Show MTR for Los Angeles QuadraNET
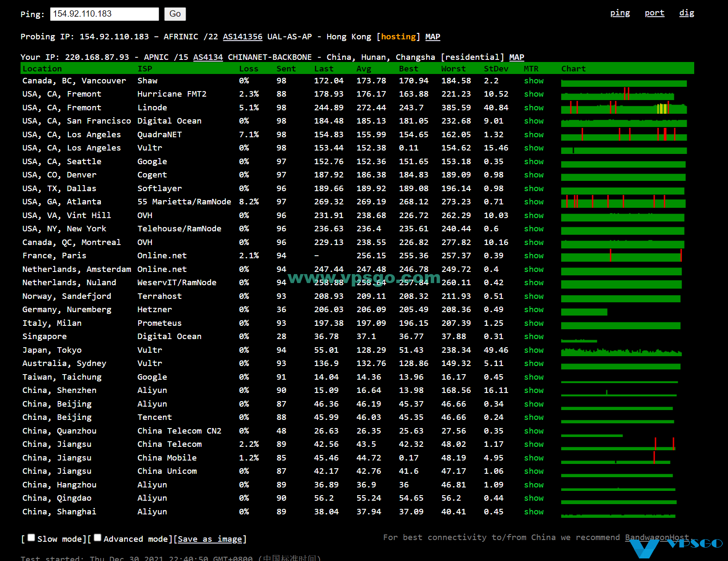 [534, 135]
